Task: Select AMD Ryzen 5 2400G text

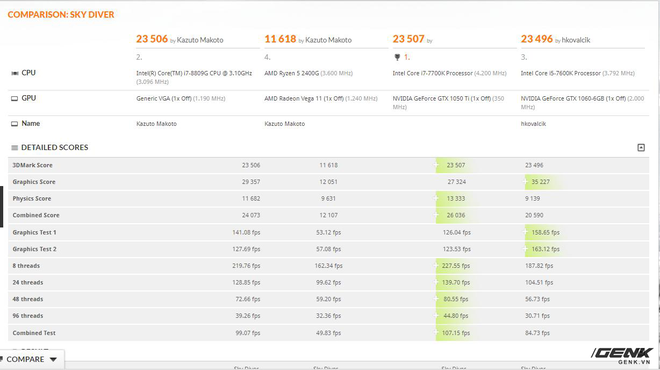Action: (x=292, y=73)
